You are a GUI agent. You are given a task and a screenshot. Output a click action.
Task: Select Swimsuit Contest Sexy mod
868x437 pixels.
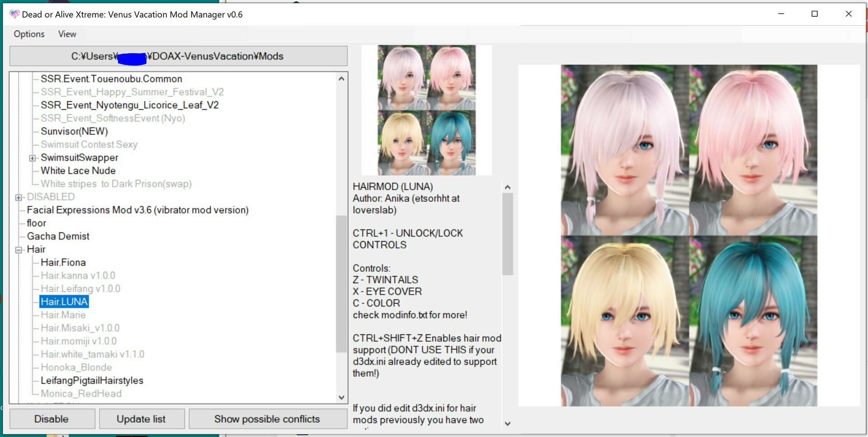pos(89,144)
